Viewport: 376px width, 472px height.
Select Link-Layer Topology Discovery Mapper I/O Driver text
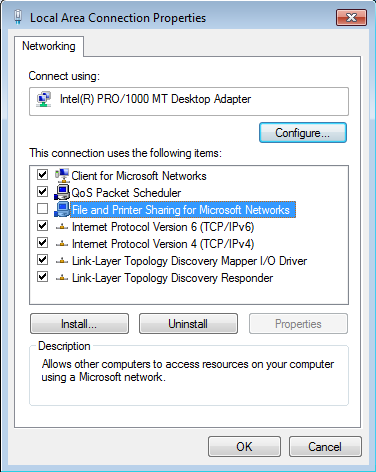point(189,261)
